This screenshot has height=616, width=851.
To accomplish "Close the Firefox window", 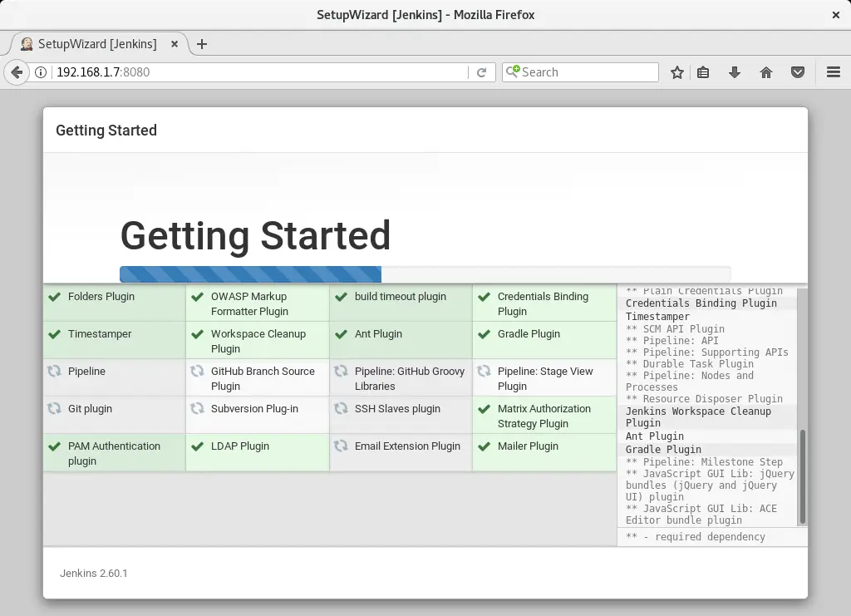I will [836, 15].
